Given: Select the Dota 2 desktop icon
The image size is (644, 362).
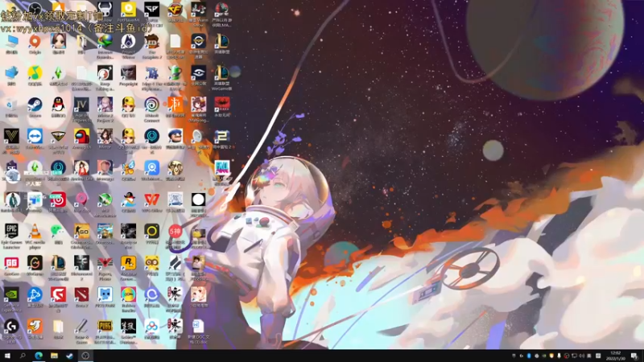Looking at the screenshot, I should [x=81, y=294].
